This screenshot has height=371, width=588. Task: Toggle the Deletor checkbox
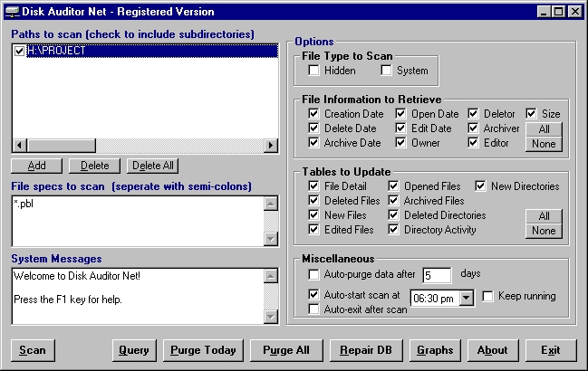coord(473,113)
